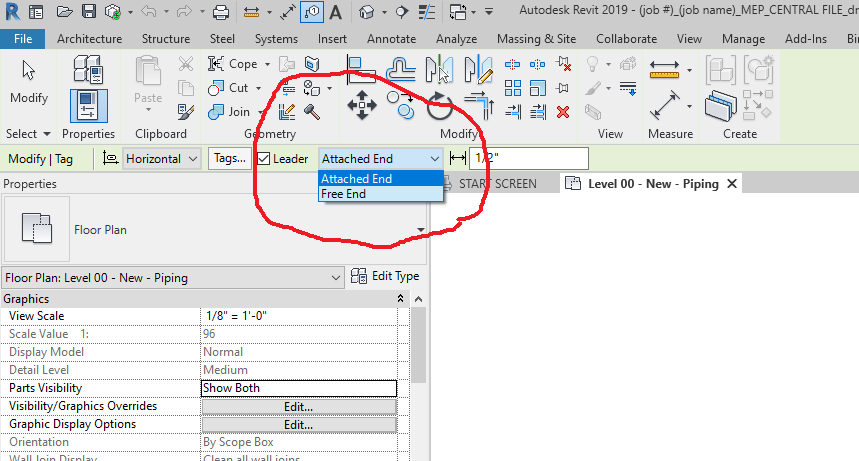Activate the Tag by Category tool

coord(312,12)
